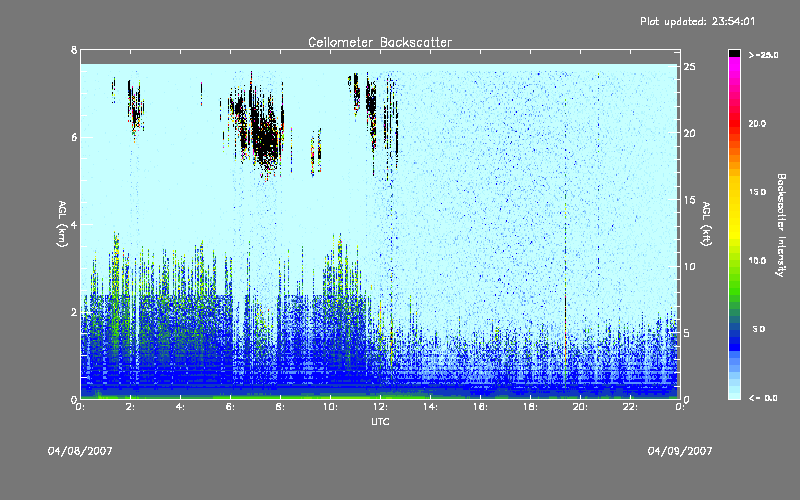800x500 pixels.
Task: Click the "Plot updated: 23:54:01" timestamp
Action: point(697,21)
